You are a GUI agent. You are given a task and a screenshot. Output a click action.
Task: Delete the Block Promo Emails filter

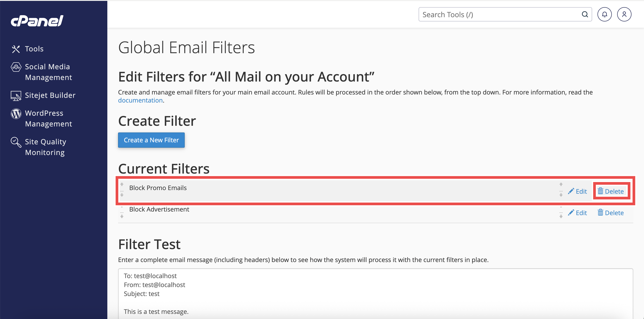(x=610, y=191)
